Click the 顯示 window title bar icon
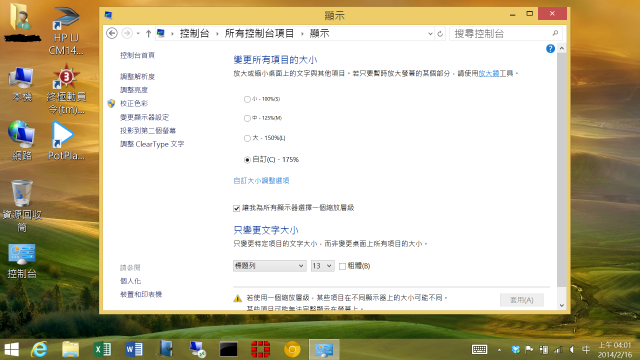The image size is (640, 360). pos(108,16)
